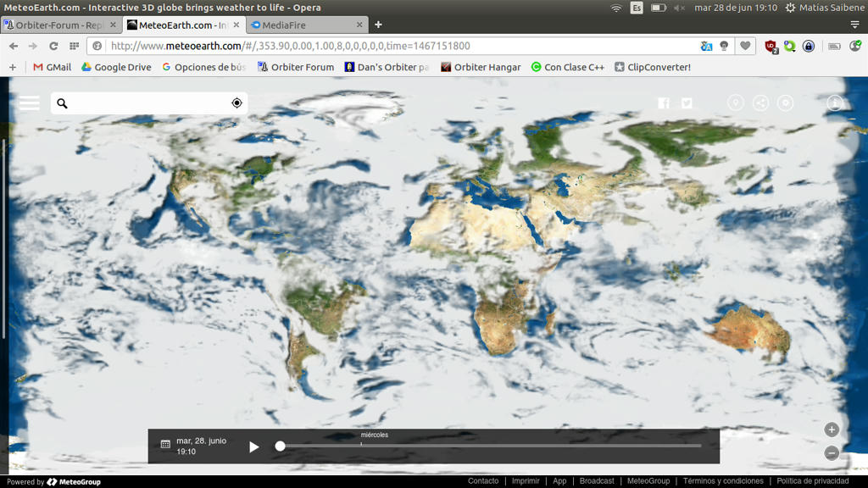Click the Broadcast footer link

597,481
